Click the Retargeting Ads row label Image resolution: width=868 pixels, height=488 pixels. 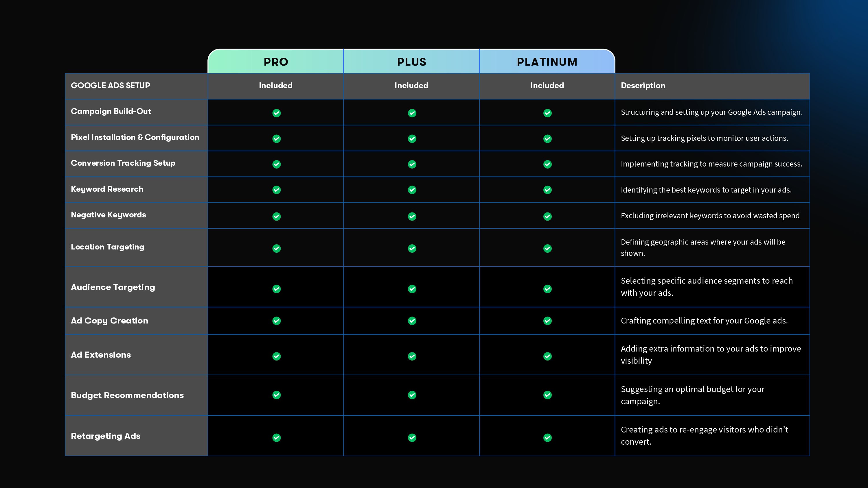coord(106,436)
